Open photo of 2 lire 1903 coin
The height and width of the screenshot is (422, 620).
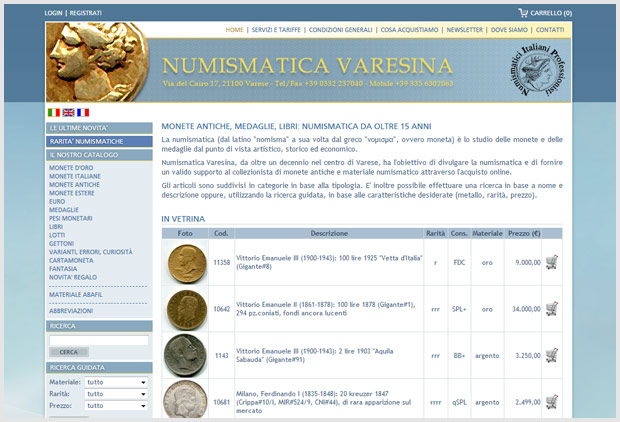click(x=185, y=355)
